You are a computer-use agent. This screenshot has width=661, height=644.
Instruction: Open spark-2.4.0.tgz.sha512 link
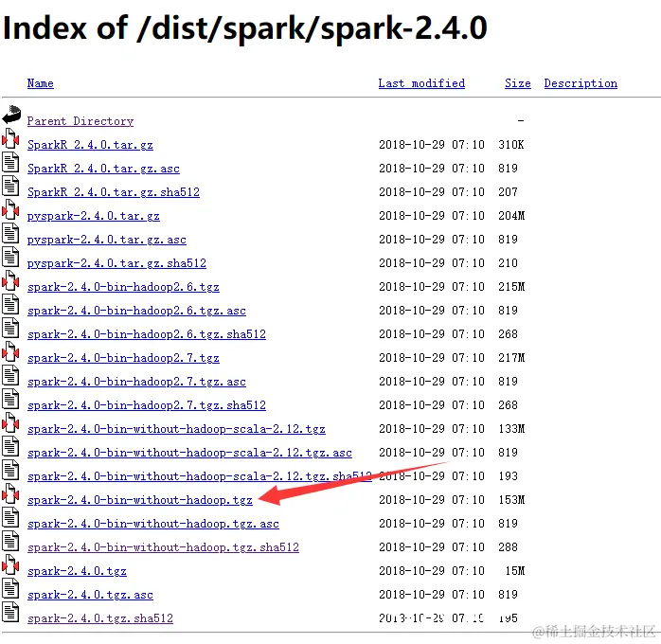[x=100, y=617]
